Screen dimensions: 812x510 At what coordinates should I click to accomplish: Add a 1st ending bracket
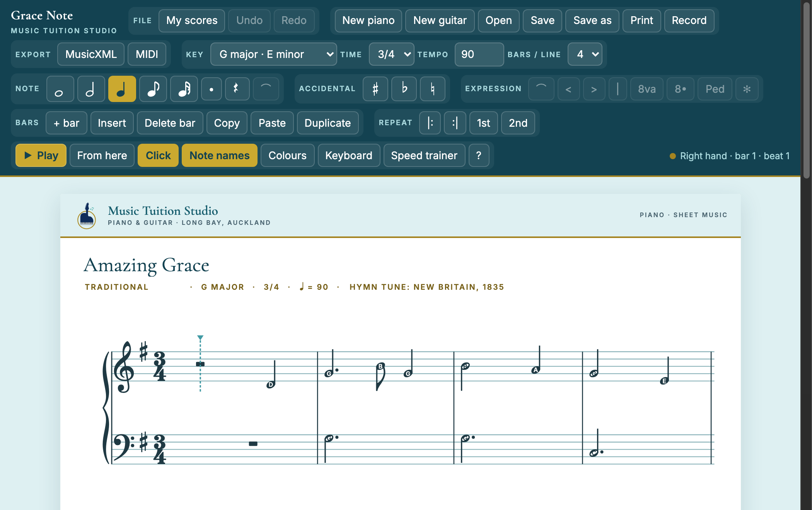point(483,123)
